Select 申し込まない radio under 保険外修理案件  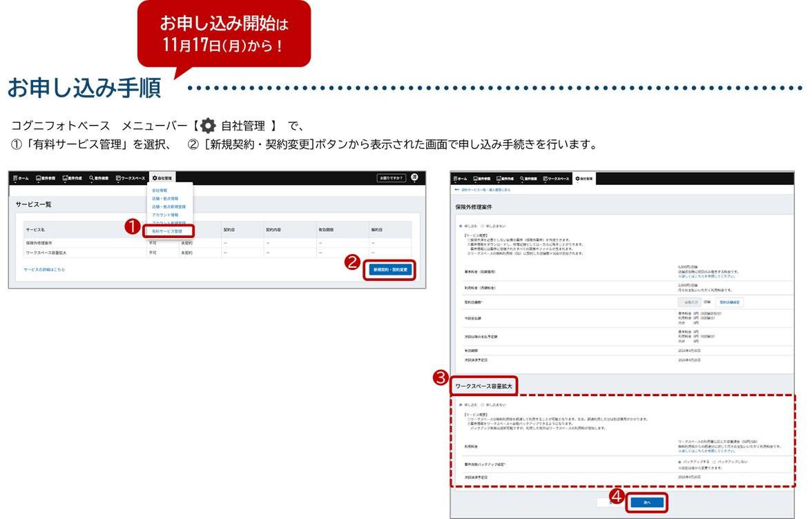pyautogui.click(x=483, y=226)
